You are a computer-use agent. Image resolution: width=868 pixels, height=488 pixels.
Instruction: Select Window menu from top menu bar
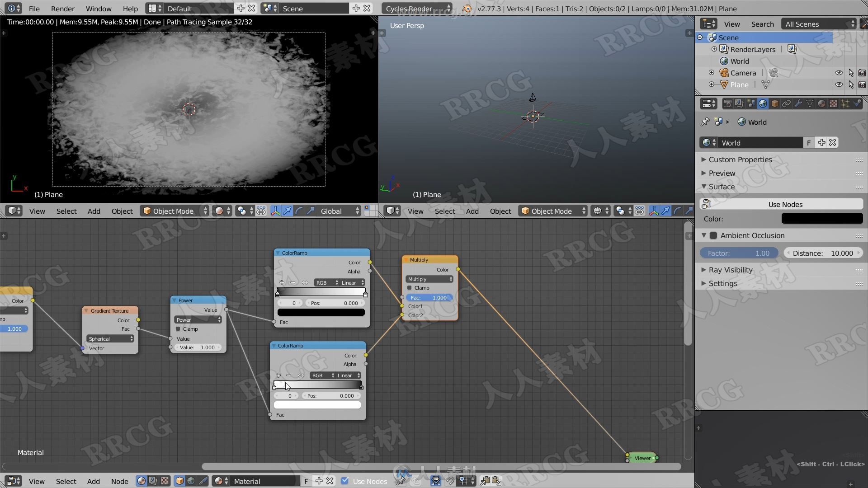click(99, 8)
